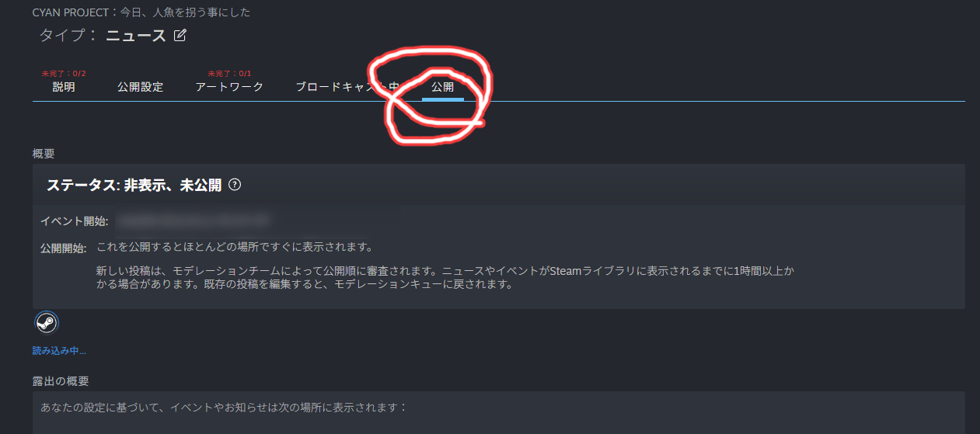Screen dimensions: 980x434
Task: Open the 公開設定 tab
Action: coord(141,87)
